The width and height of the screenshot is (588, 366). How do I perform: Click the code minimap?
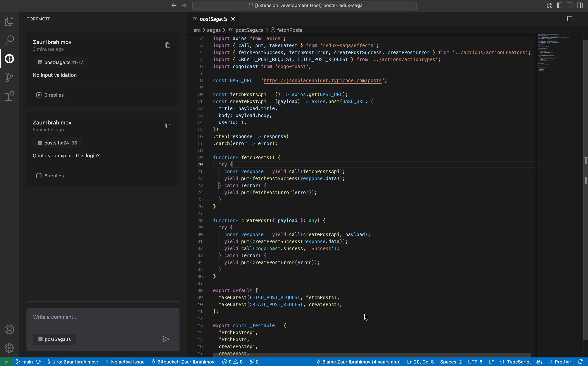point(560,53)
